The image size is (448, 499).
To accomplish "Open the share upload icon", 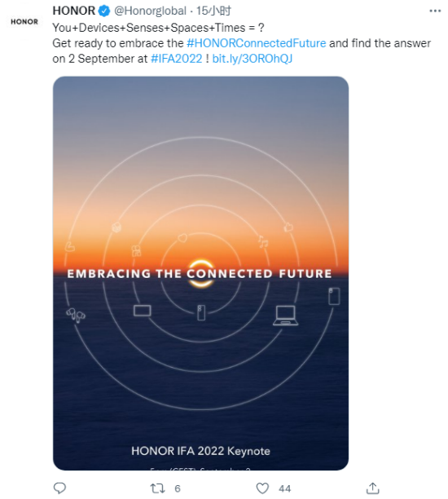I will click(372, 488).
